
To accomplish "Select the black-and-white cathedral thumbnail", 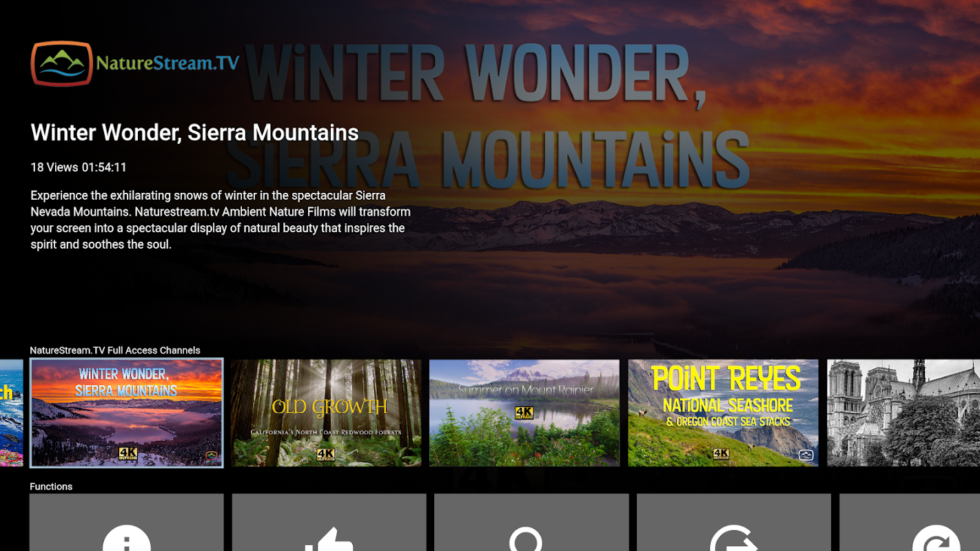I will click(904, 413).
